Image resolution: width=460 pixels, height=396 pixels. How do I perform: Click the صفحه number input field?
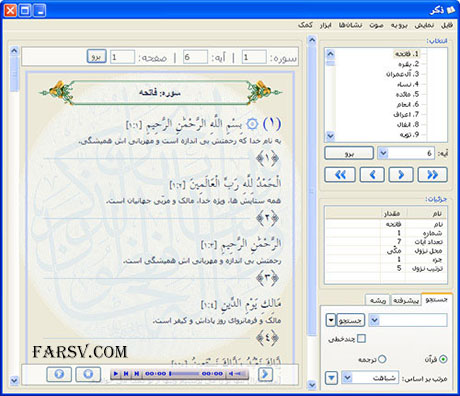[x=122, y=57]
